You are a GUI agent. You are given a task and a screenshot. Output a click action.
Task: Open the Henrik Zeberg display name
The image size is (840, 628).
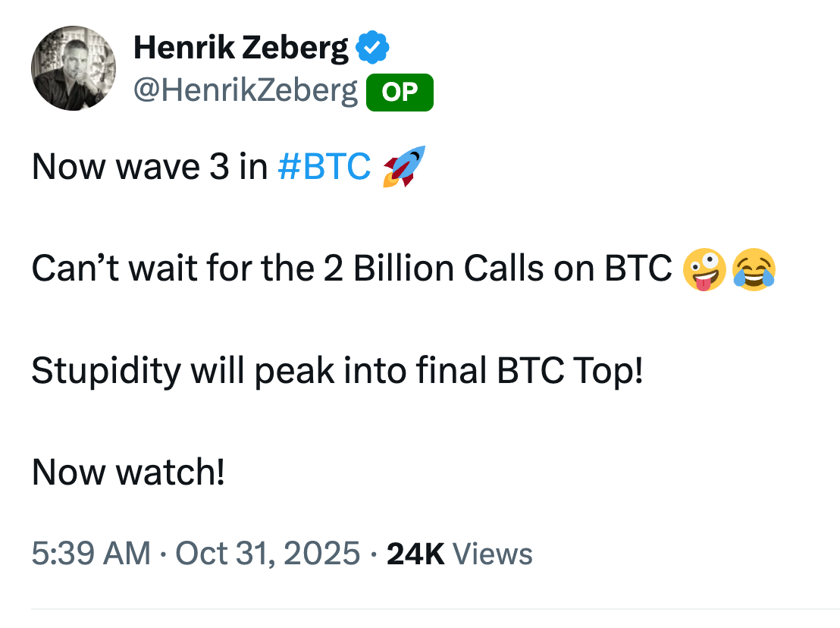241,49
